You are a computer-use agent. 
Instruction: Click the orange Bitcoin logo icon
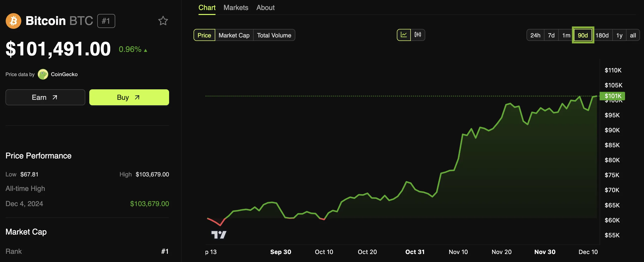tap(13, 21)
